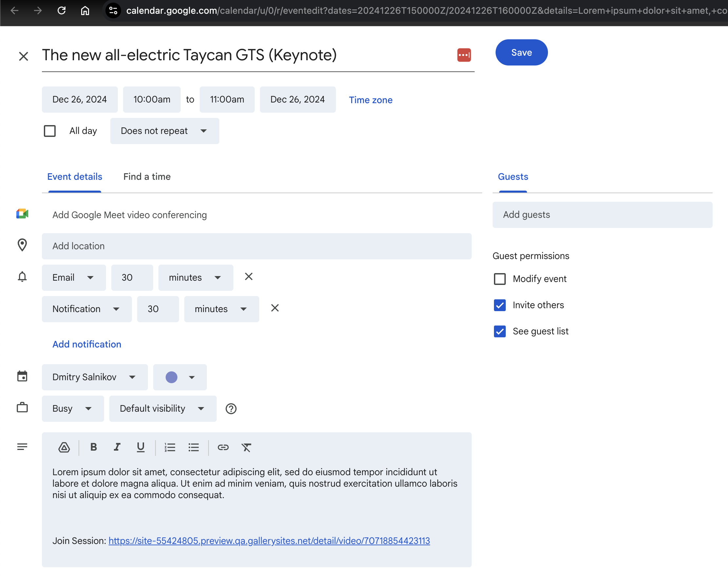Toggle the All day checkbox

tap(50, 131)
